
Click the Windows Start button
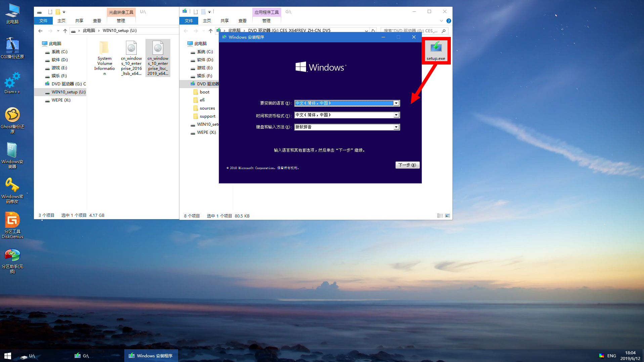[x=8, y=356]
